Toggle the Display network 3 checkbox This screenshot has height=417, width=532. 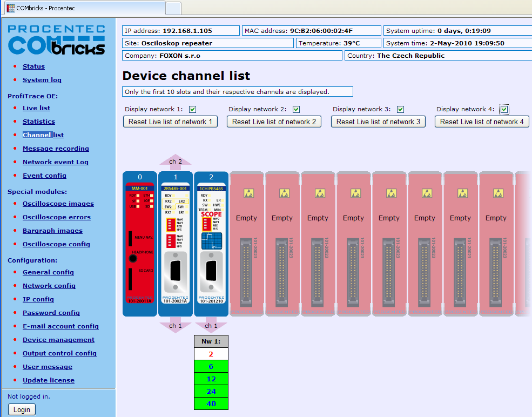pyautogui.click(x=400, y=109)
